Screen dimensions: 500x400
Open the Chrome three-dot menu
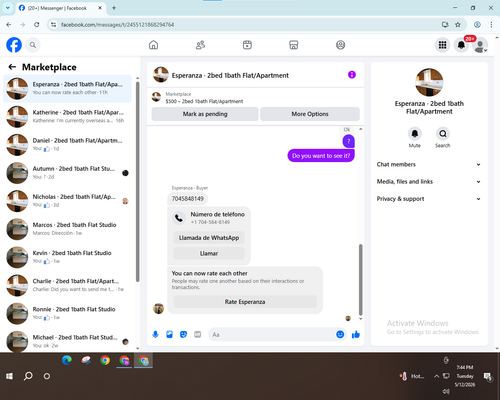point(491,25)
